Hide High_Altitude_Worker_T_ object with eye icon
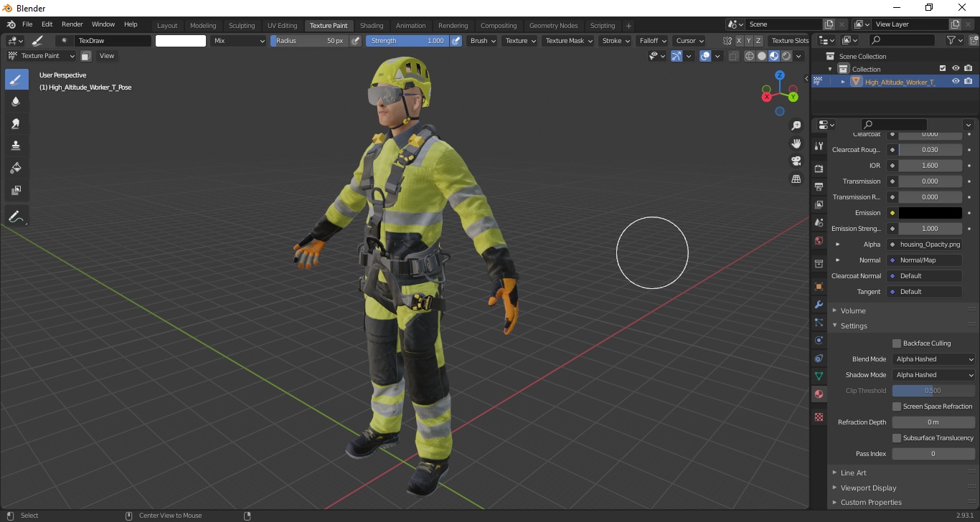 click(x=956, y=82)
